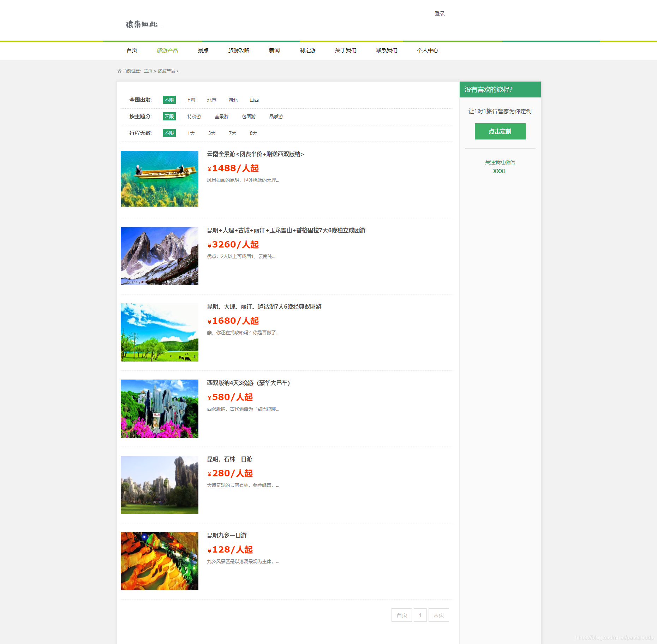Select 不限 in 行程天数 filter
Image resolution: width=657 pixels, height=644 pixels.
169,133
